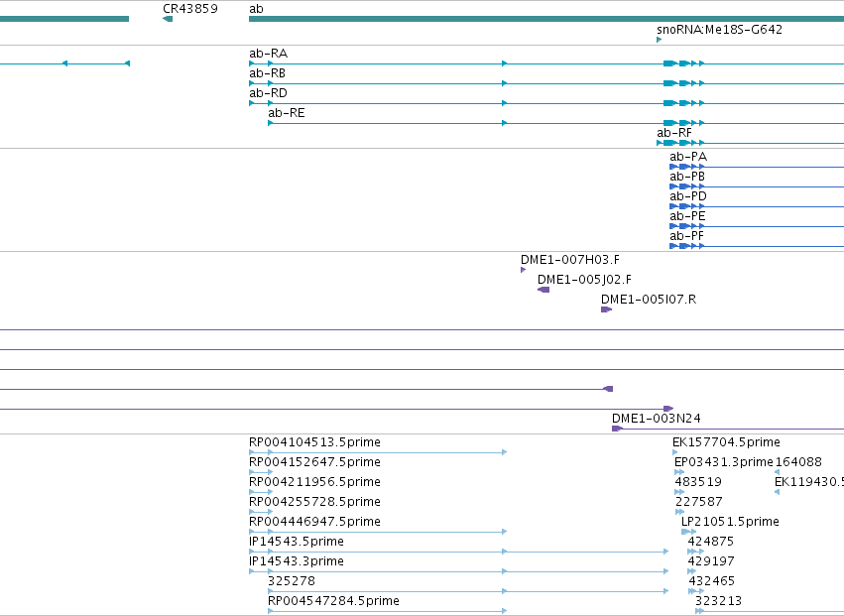Click the 483519 feature label
Image resolution: width=844 pixels, height=616 pixels.
698,482
